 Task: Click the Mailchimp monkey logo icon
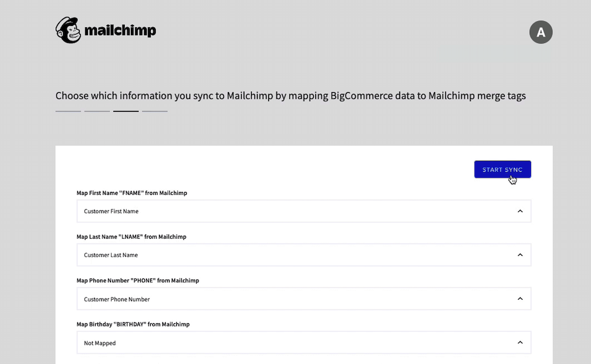pos(68,30)
